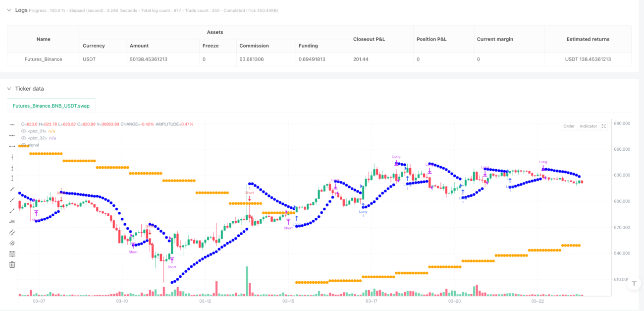Collapse the Ticker data section
The image size is (644, 311).
tap(8, 88)
